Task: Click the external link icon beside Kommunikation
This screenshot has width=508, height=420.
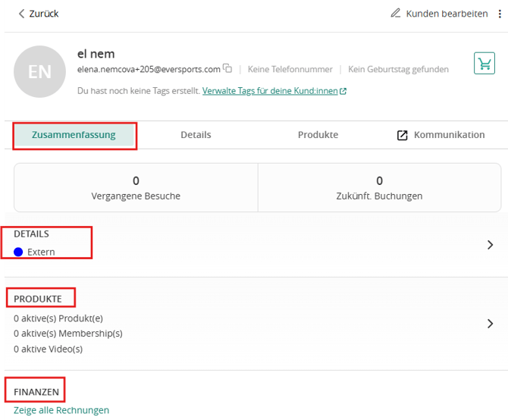Action: 402,135
